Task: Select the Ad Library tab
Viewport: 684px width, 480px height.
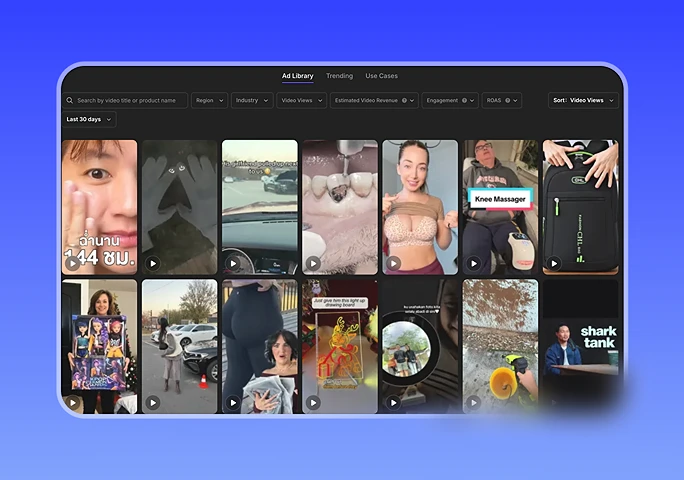Action: click(x=297, y=76)
